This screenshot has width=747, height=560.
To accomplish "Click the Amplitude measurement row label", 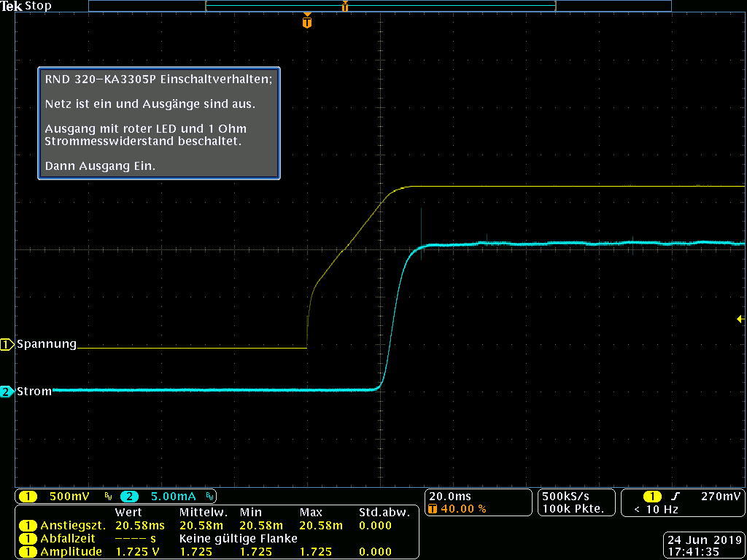I will 71,552.
